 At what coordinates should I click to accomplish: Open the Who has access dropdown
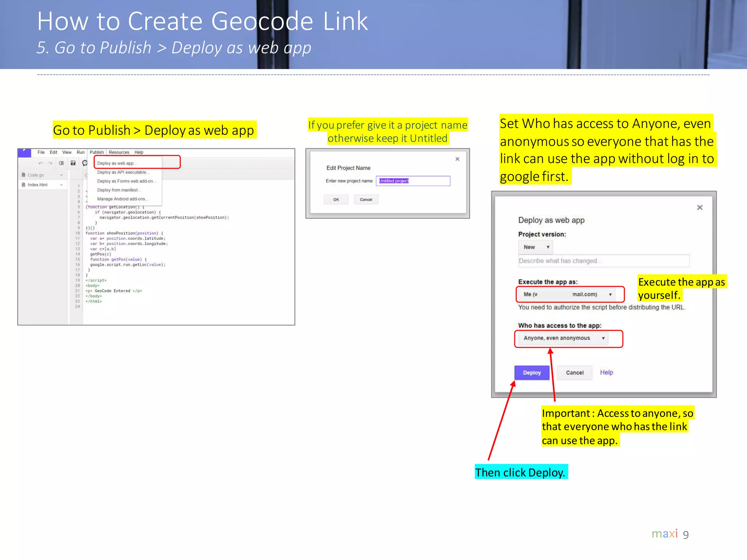tap(563, 338)
